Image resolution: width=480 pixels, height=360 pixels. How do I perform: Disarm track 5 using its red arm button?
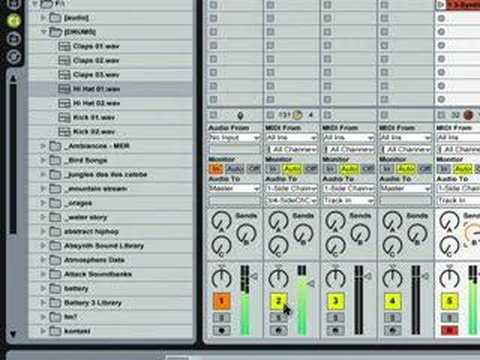pos(449,331)
